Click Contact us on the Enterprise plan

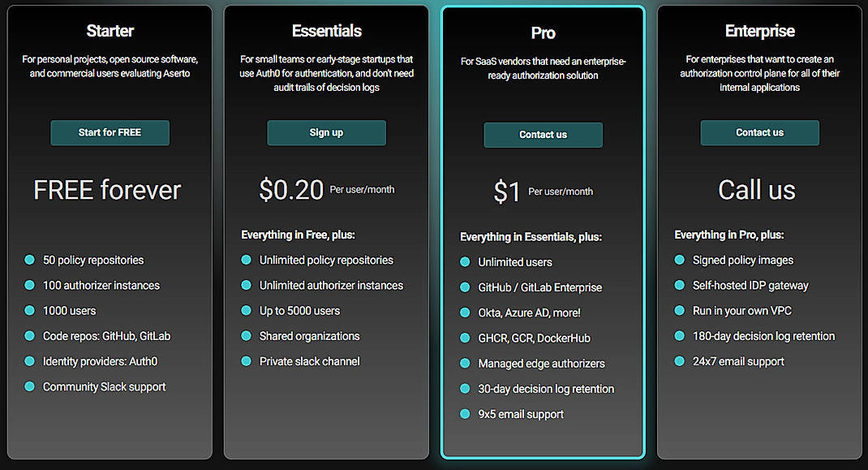(759, 132)
